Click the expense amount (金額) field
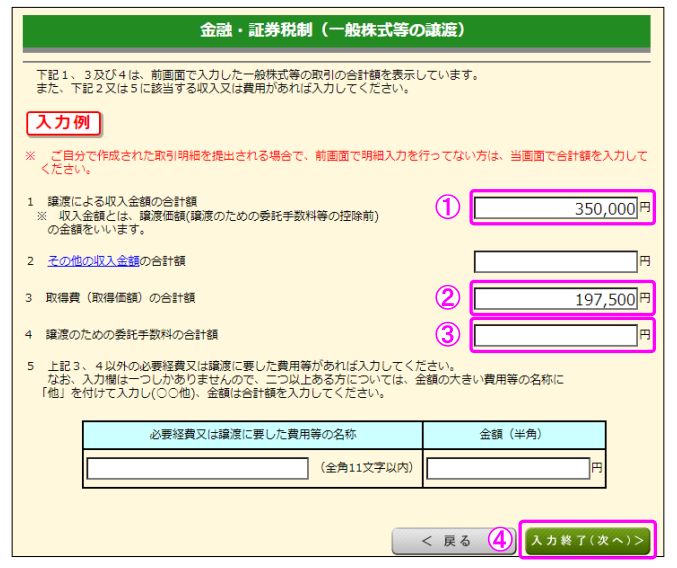This screenshot has height=568, width=677. point(508,468)
